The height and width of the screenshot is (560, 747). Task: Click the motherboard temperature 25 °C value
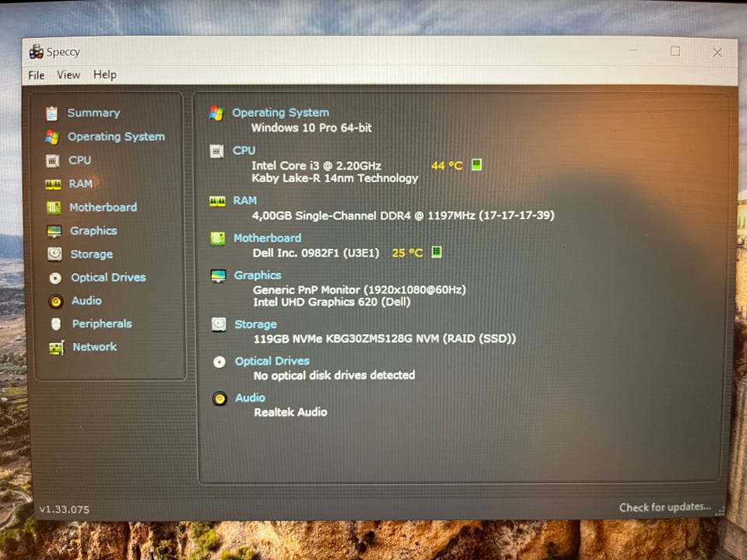point(407,253)
